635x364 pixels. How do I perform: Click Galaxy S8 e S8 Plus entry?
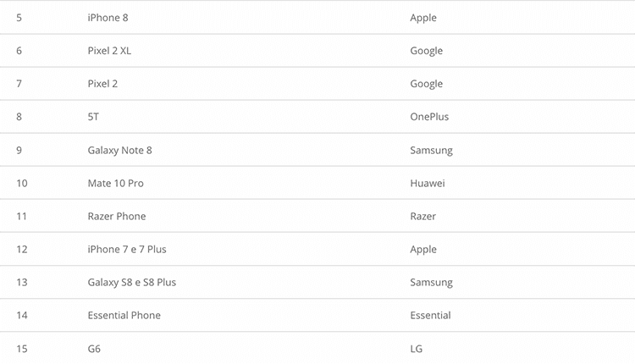point(131,282)
